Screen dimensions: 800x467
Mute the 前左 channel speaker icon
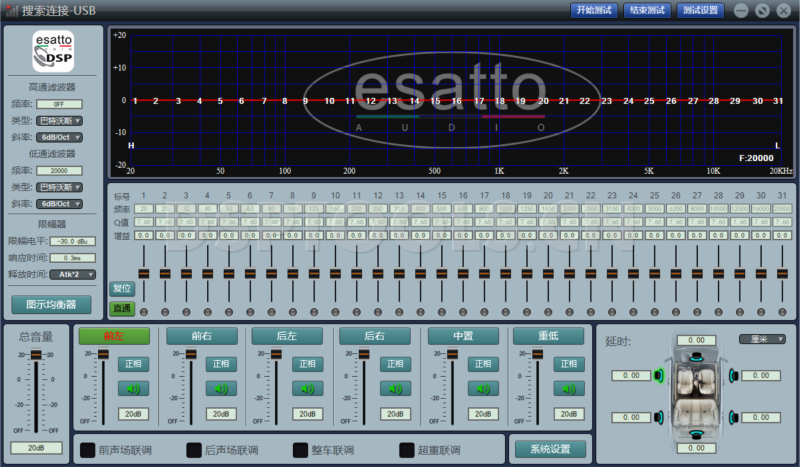(133, 389)
